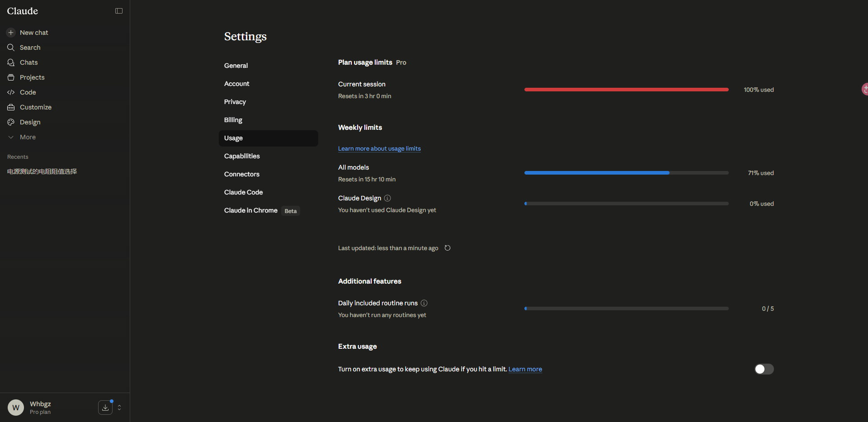Click the Whbgz Pro plan account name
868x422 pixels.
coord(40,408)
